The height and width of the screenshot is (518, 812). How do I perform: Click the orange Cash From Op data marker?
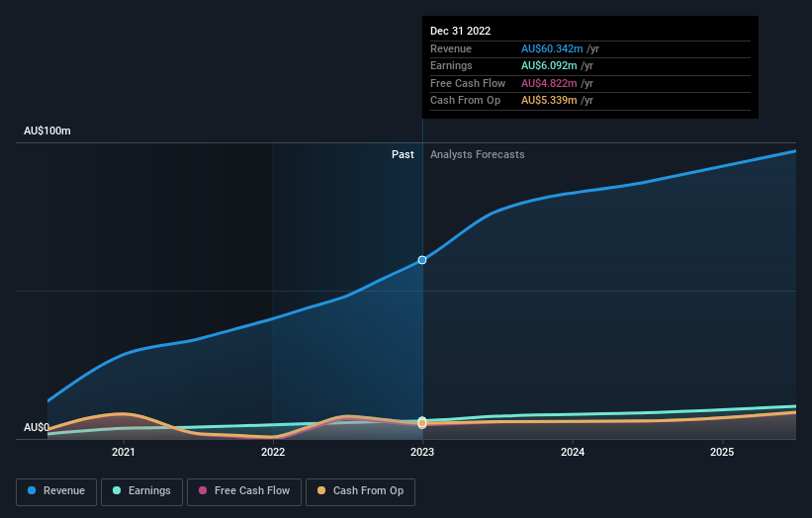(x=422, y=423)
